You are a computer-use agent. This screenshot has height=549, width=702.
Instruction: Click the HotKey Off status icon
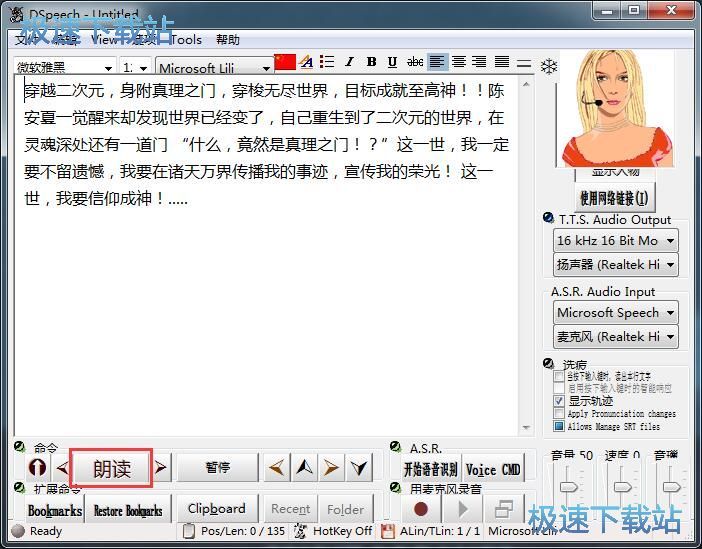(x=300, y=531)
